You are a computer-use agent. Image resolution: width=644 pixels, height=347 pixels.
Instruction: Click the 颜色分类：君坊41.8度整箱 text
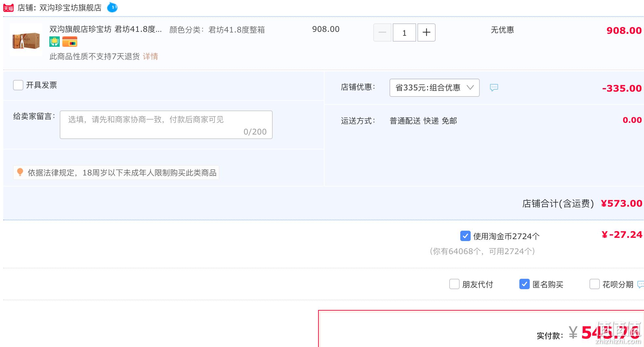coord(217,30)
